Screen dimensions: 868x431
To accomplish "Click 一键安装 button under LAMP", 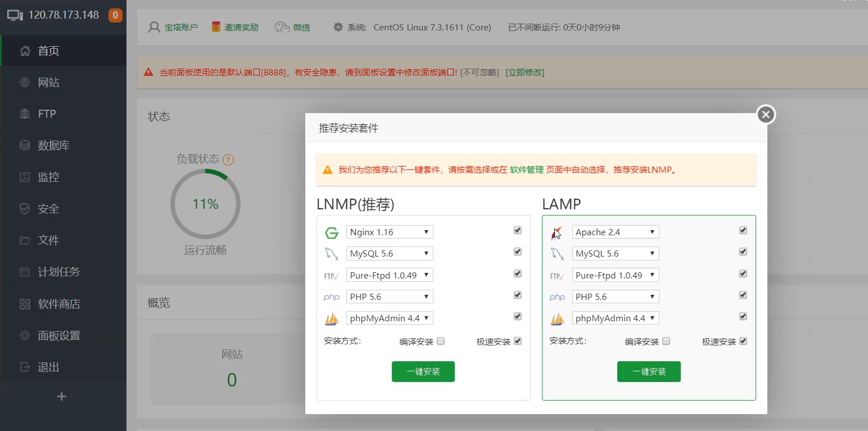I will click(649, 371).
